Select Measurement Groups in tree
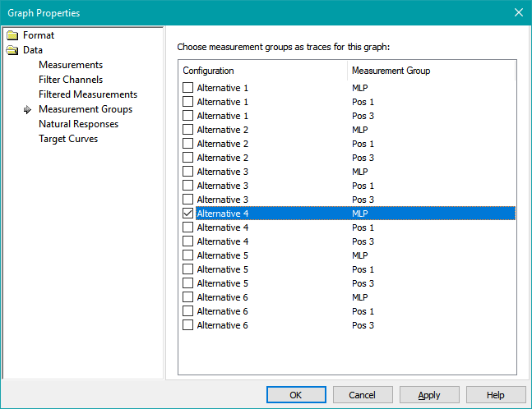Viewport: 532px width, 409px height. 86,109
